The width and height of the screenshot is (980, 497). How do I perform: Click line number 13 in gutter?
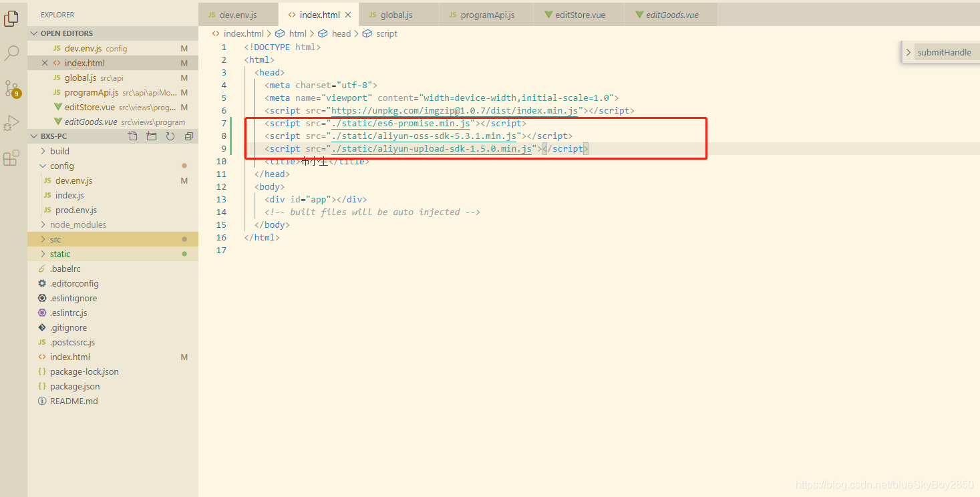click(222, 199)
